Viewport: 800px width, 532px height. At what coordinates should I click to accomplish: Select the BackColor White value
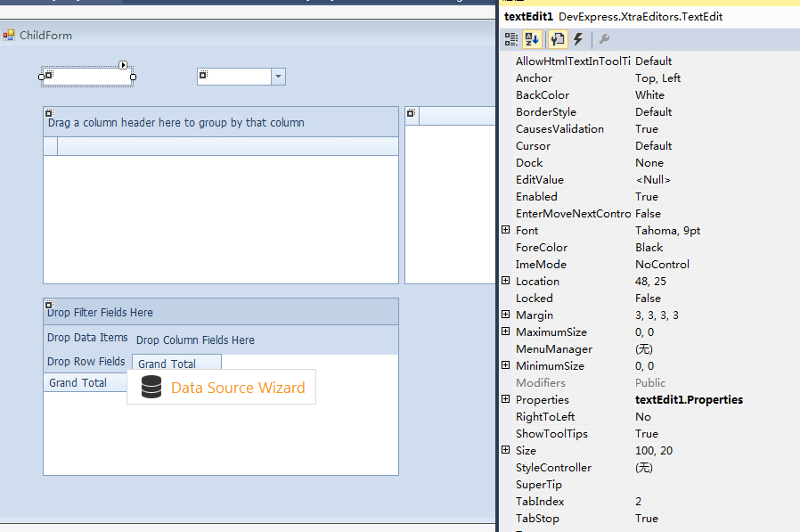click(x=649, y=95)
